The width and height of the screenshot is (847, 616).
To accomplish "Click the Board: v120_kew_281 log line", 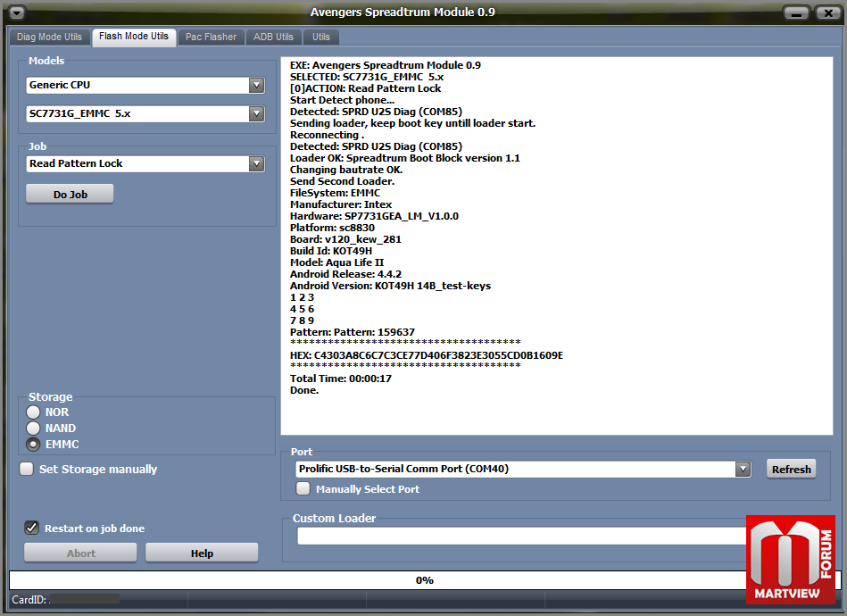I will [345, 239].
